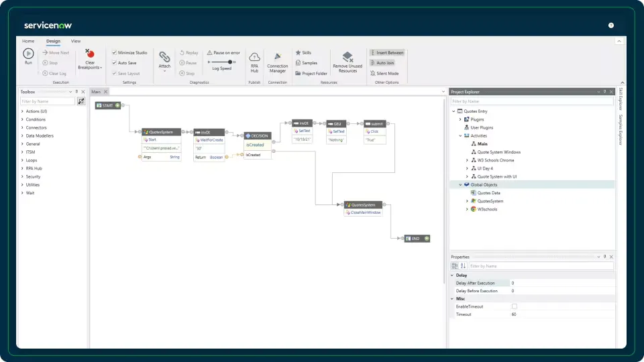644x362 pixels.
Task: Expand Actions (UI) in Toolbox
Action: pyautogui.click(x=22, y=111)
